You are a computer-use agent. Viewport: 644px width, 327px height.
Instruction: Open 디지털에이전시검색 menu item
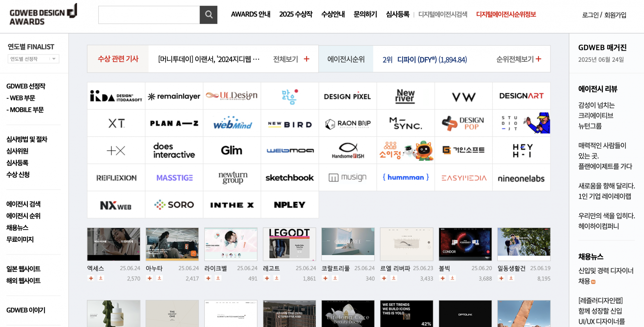pyautogui.click(x=443, y=14)
